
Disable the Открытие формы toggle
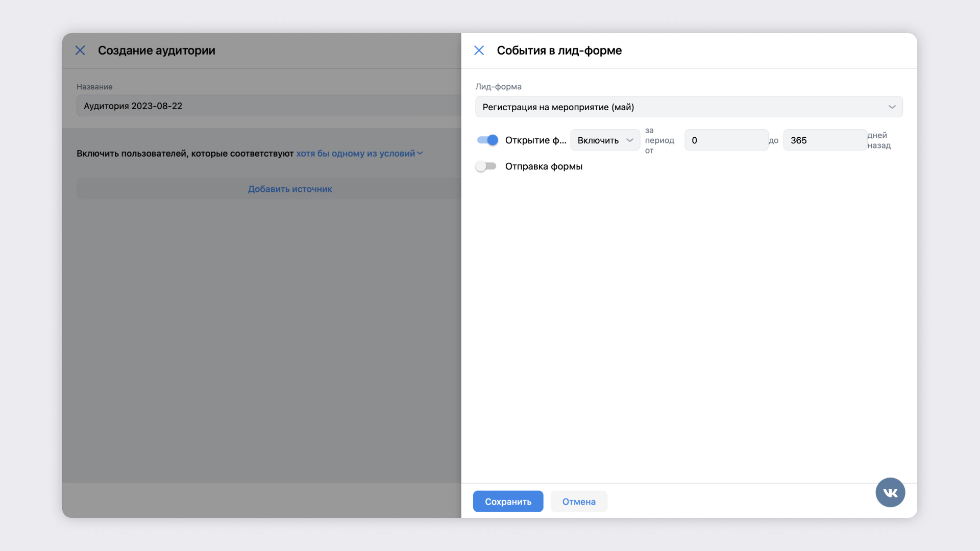[x=487, y=140]
